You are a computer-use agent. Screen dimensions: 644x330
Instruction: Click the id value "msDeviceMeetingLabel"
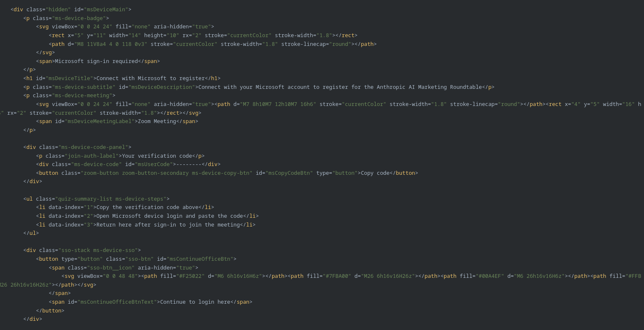click(x=100, y=121)
